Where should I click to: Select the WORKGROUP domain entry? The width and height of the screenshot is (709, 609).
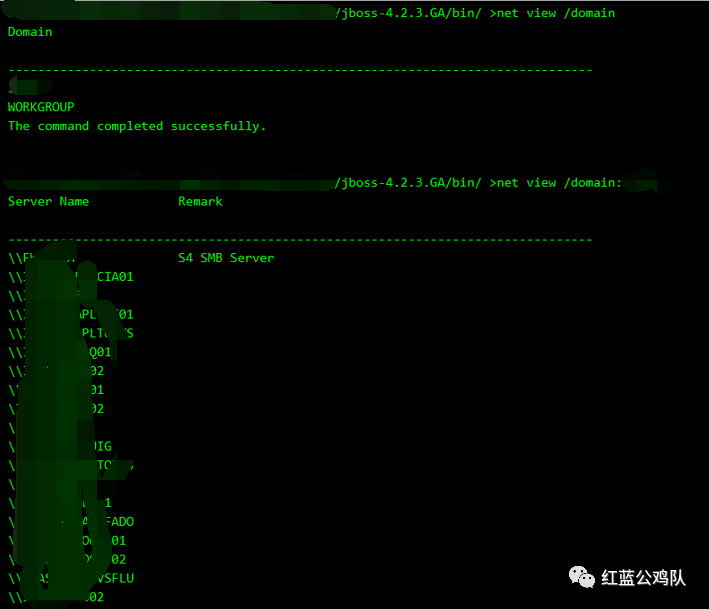coord(41,107)
